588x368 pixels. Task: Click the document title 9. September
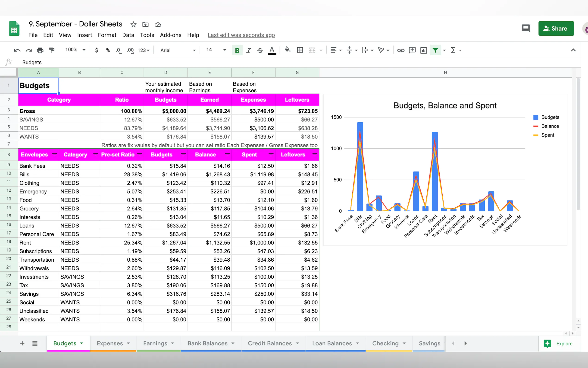75,24
